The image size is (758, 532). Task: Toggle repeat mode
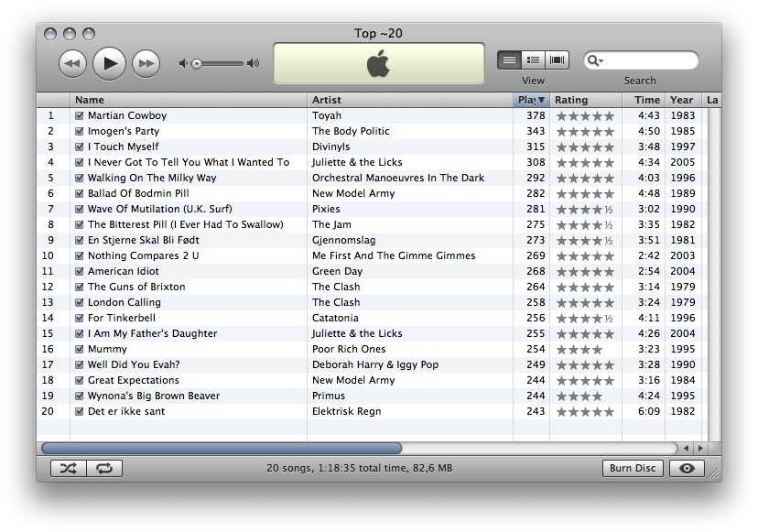[104, 468]
